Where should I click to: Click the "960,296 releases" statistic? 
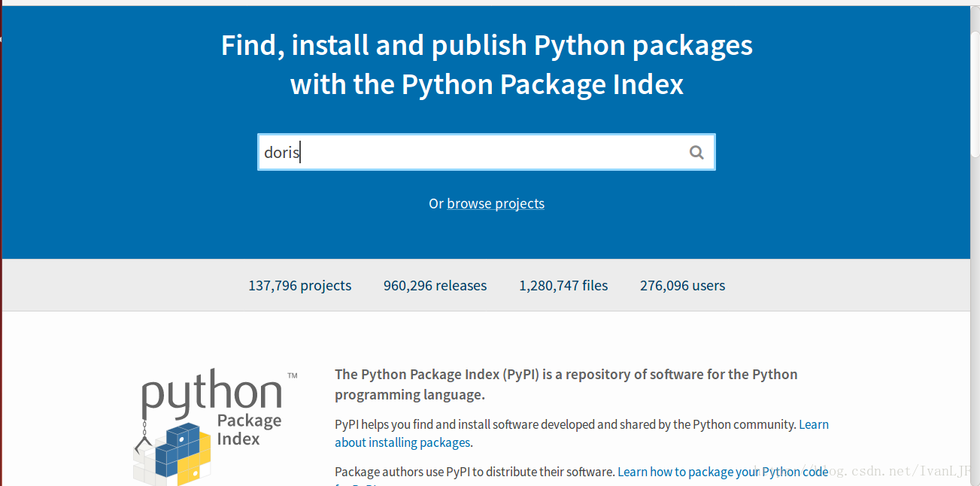(x=435, y=286)
